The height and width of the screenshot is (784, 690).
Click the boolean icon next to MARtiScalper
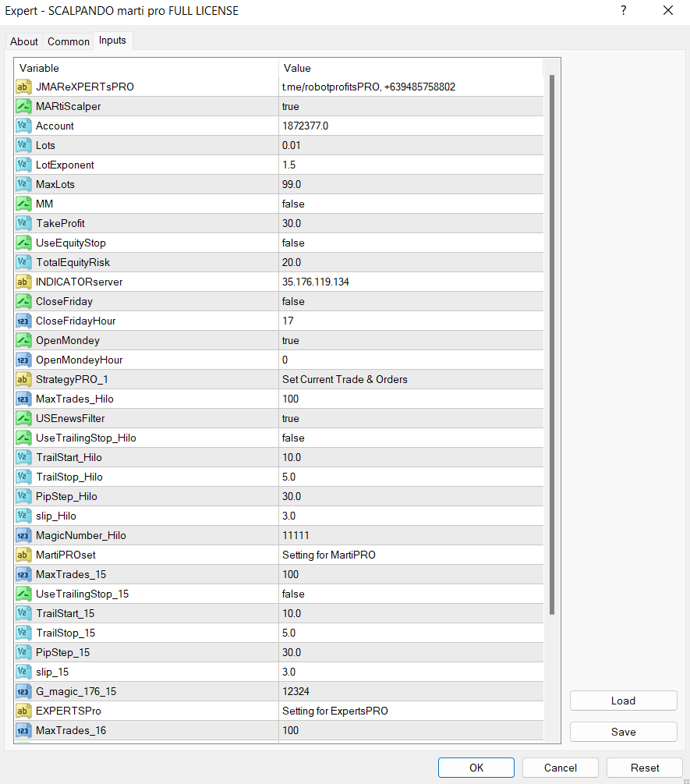tap(23, 106)
